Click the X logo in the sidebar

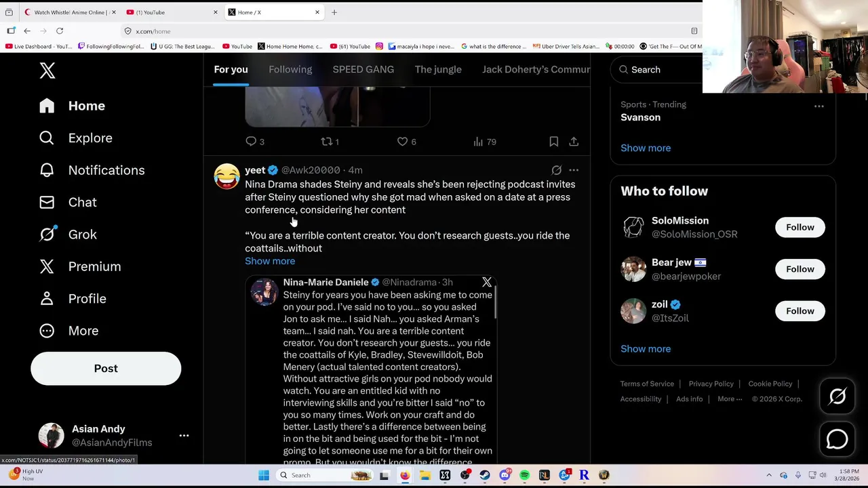pyautogui.click(x=47, y=70)
